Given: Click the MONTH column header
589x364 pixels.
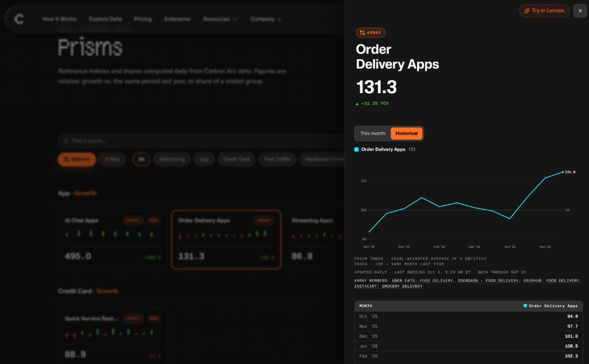Looking at the screenshot, I should [x=365, y=306].
